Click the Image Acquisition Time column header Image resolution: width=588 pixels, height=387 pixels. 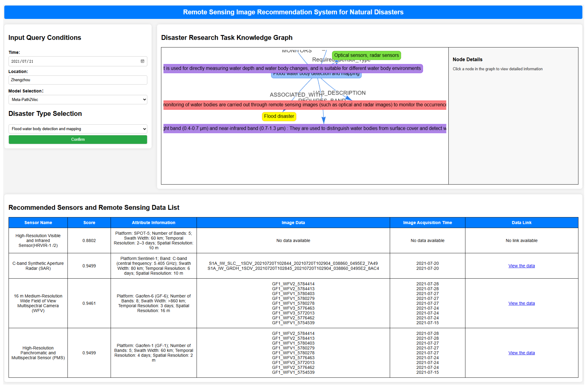427,223
